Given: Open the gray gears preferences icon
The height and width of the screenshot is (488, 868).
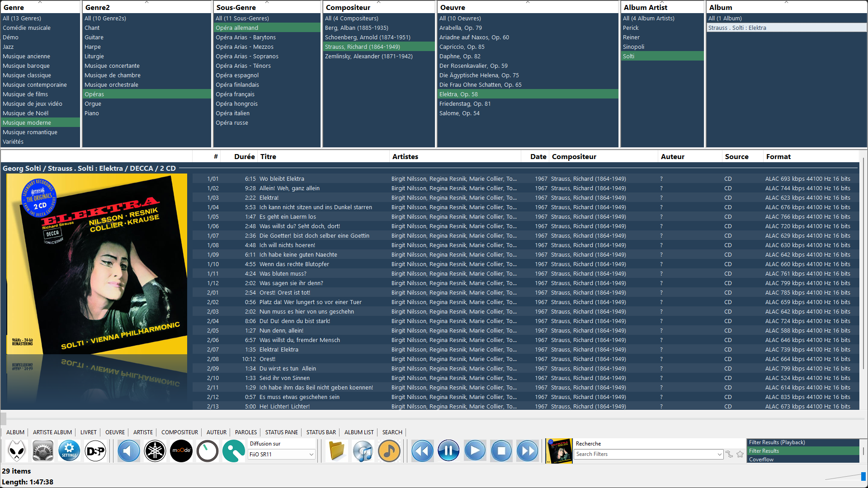Looking at the screenshot, I should (43, 450).
